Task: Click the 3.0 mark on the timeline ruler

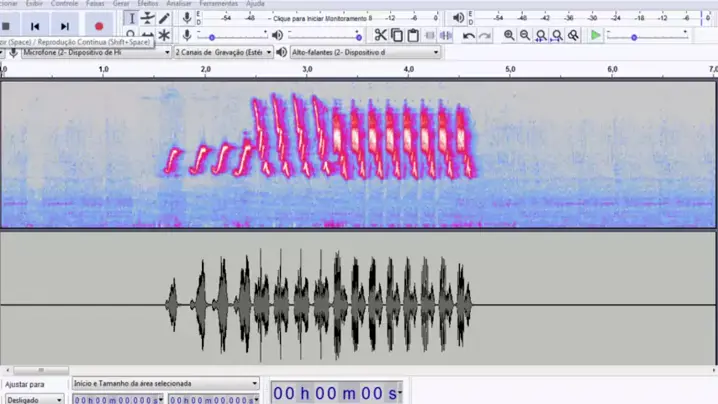Action: tap(307, 70)
